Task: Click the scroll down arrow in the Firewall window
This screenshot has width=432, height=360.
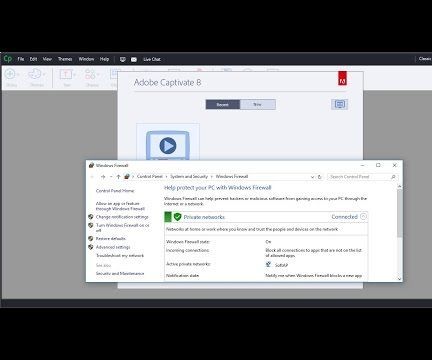Action: click(400, 279)
